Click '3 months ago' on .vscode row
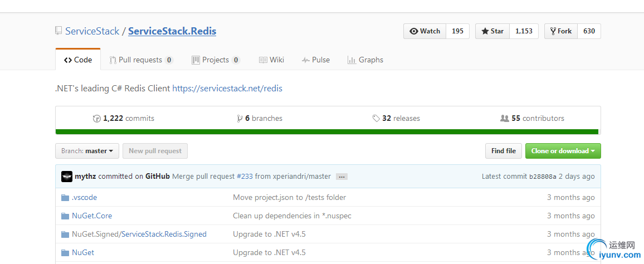644x264 pixels. 571,198
